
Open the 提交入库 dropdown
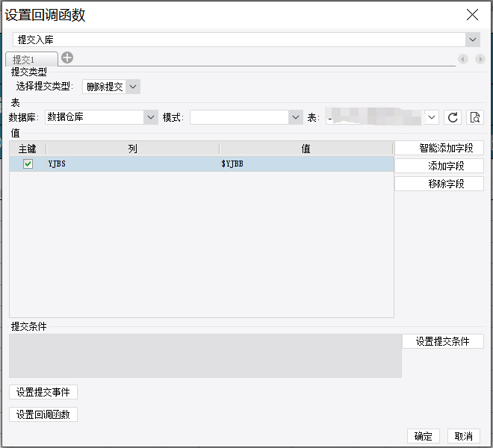[x=473, y=40]
